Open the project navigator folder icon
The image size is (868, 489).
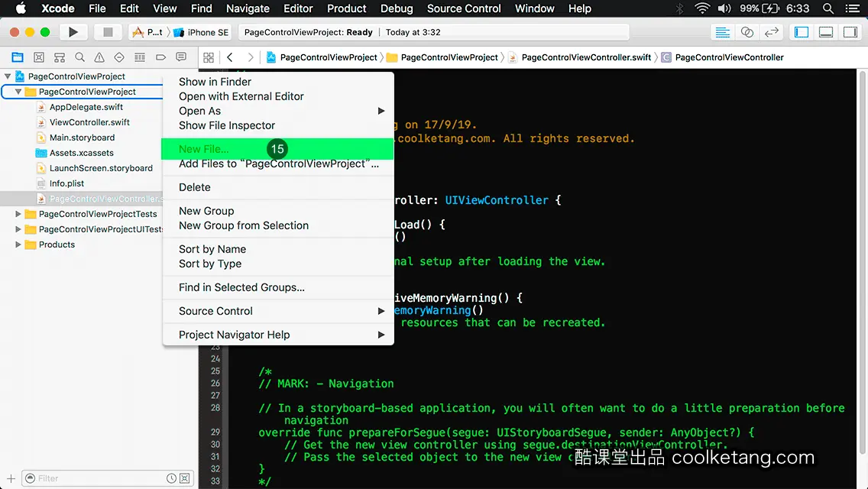pos(18,57)
